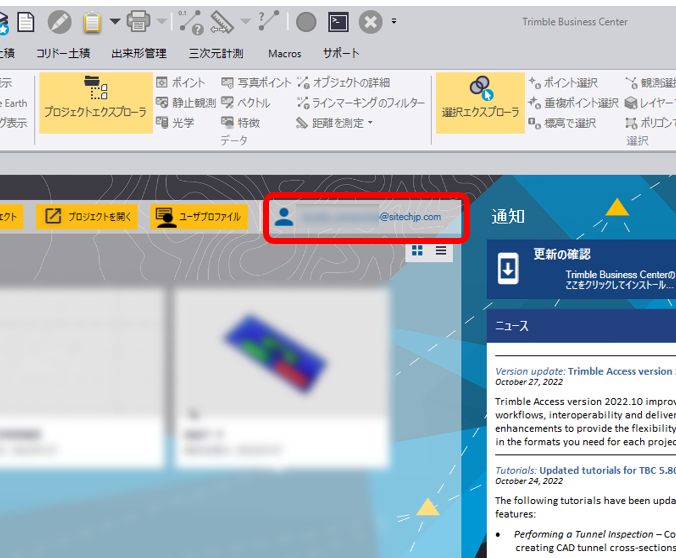Switch project list to grid view
Viewport: 676px width, 558px height.
click(417, 250)
